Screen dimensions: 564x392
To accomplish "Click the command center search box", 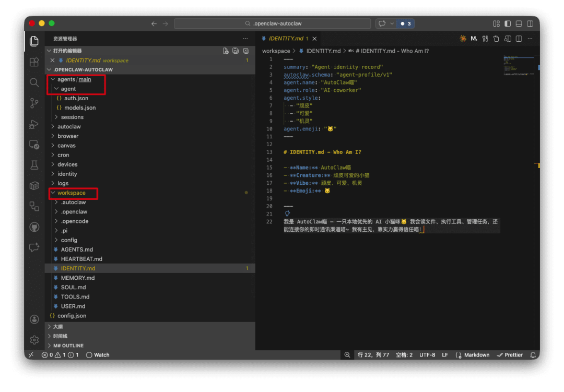I will coord(273,23).
